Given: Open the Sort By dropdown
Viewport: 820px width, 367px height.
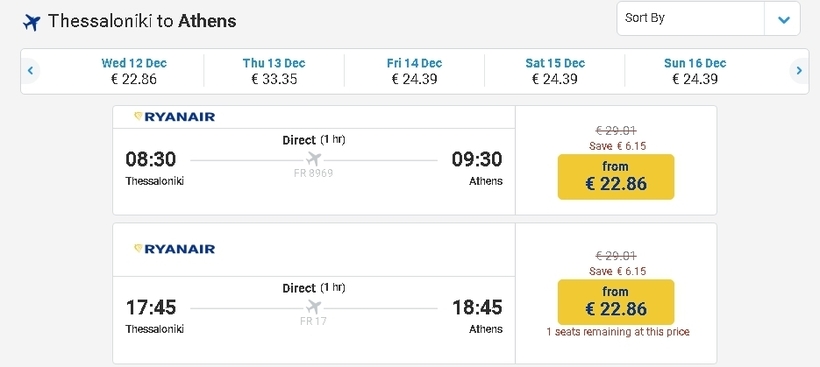Looking at the screenshot, I should click(708, 18).
